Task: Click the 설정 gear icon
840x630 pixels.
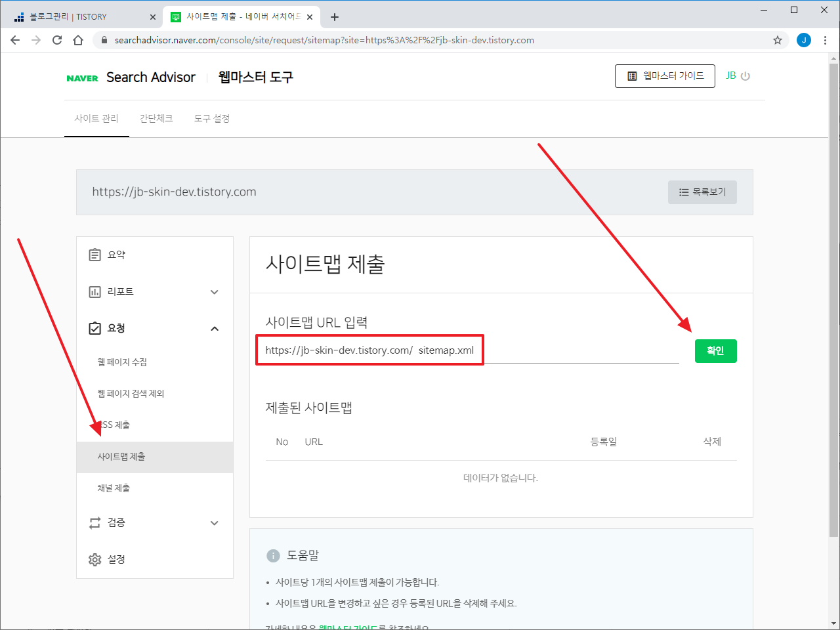Action: coord(95,560)
